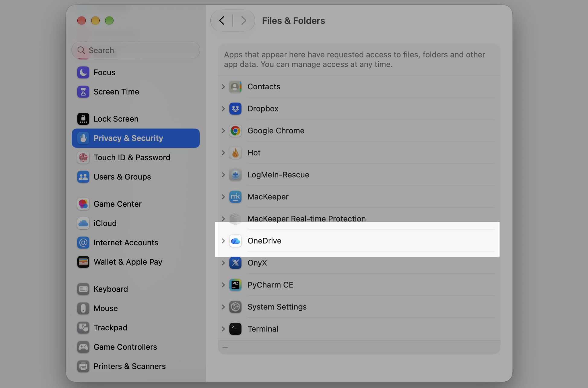Click the Focus moon icon

click(83, 72)
